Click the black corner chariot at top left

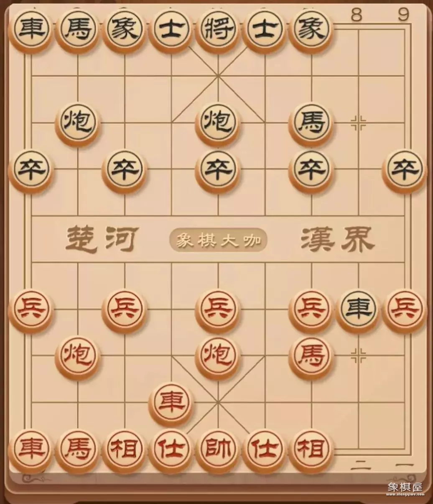pyautogui.click(x=31, y=31)
